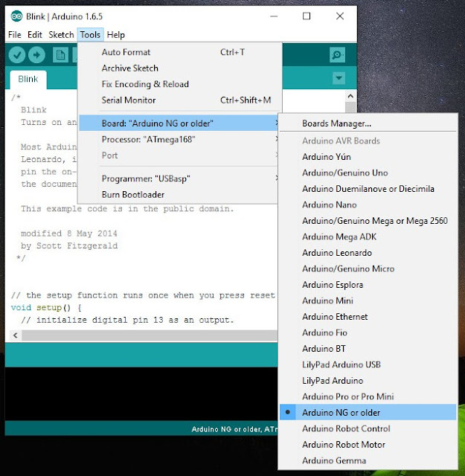
Task: Open Boards Manager...
Action: [x=368, y=123]
